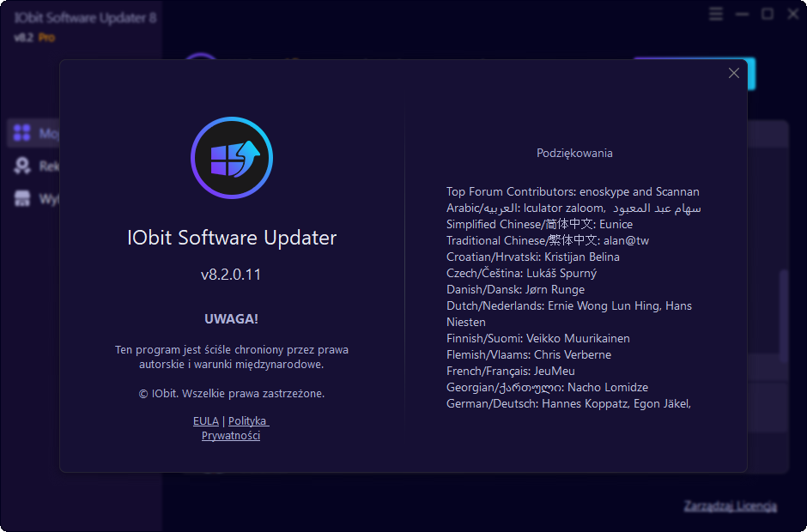The image size is (807, 532).
Task: Click the IObit Software Updater title text
Action: tap(232, 238)
